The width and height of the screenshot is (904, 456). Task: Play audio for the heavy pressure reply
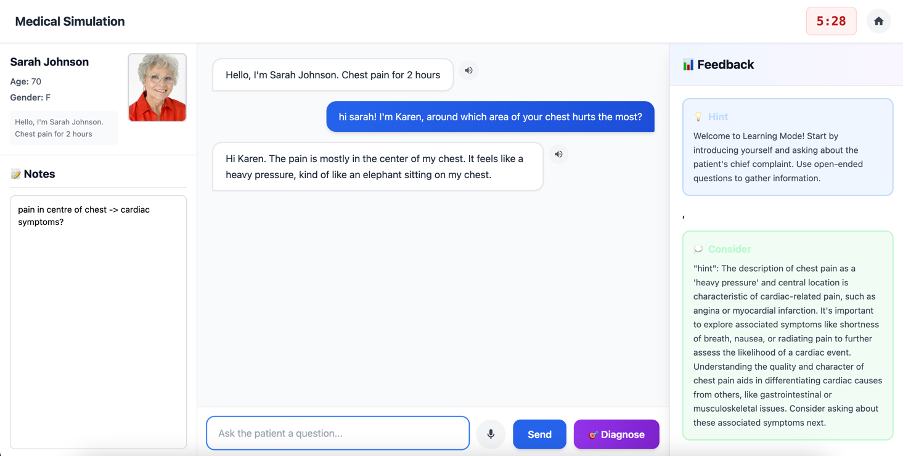558,154
